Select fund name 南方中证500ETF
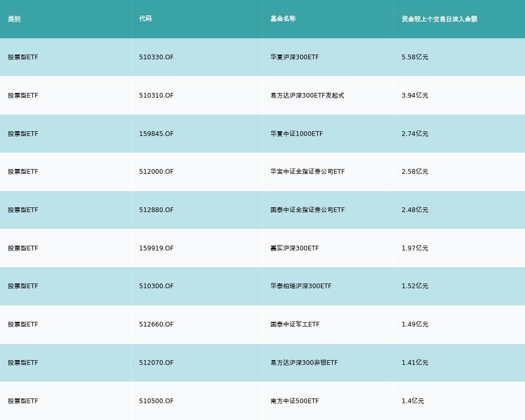The height and width of the screenshot is (420, 525). click(x=295, y=401)
